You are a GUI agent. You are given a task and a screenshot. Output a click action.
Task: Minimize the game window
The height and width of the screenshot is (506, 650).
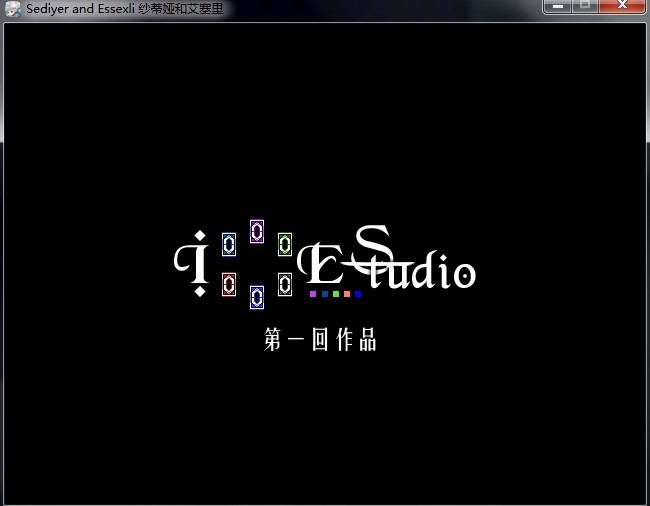[558, 7]
